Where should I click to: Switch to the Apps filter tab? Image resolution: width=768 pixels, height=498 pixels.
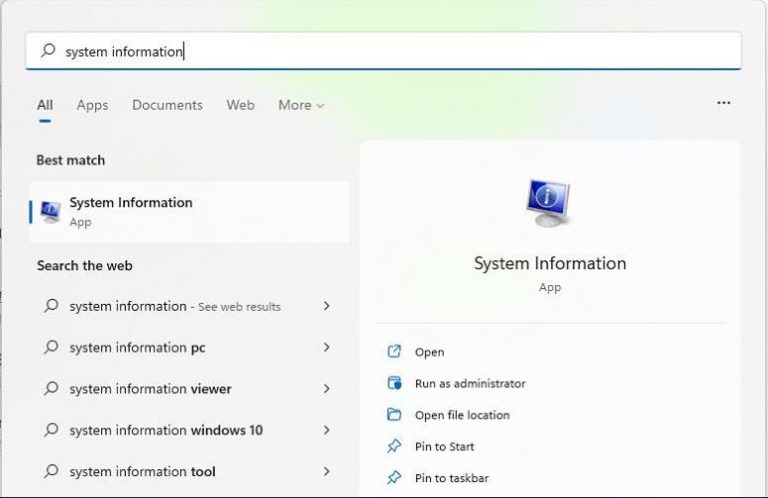tap(92, 105)
